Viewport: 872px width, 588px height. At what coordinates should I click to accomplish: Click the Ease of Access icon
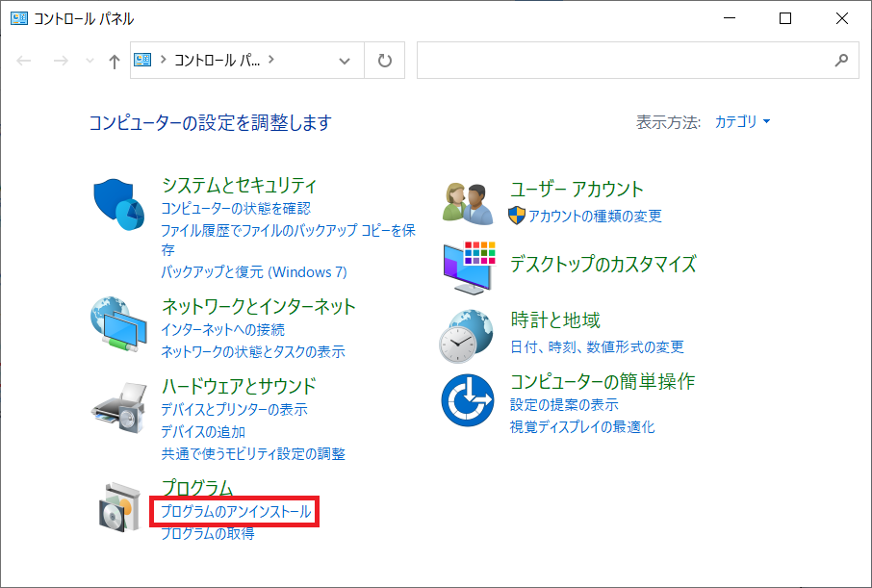467,400
